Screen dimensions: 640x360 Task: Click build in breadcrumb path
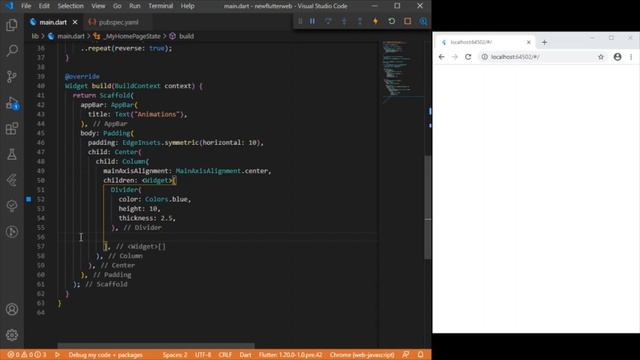186,36
